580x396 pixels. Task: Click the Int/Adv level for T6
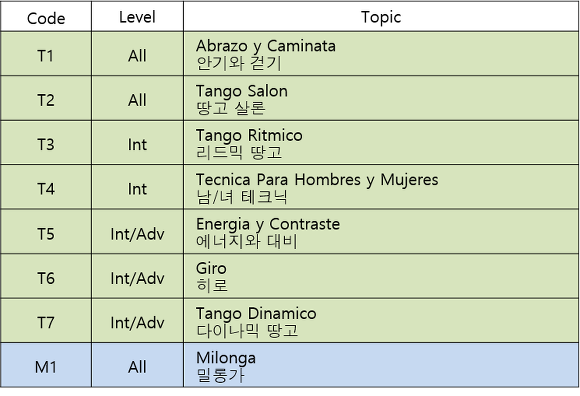[x=137, y=276]
